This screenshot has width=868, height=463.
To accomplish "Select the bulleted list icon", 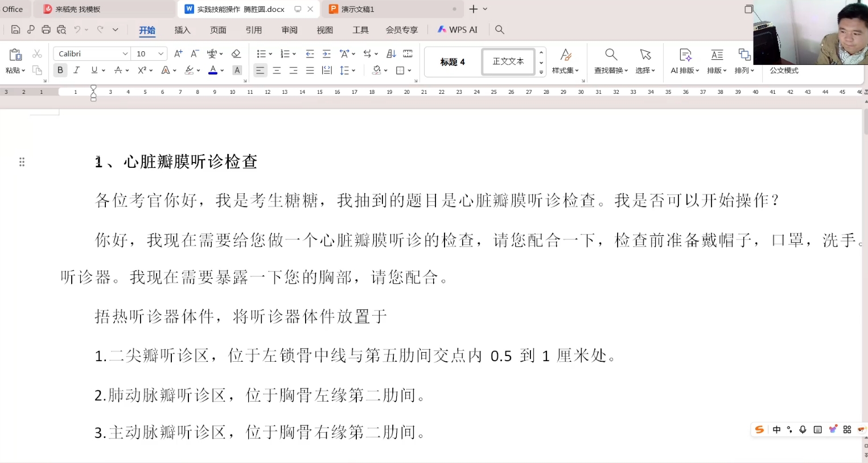I will pyautogui.click(x=261, y=53).
